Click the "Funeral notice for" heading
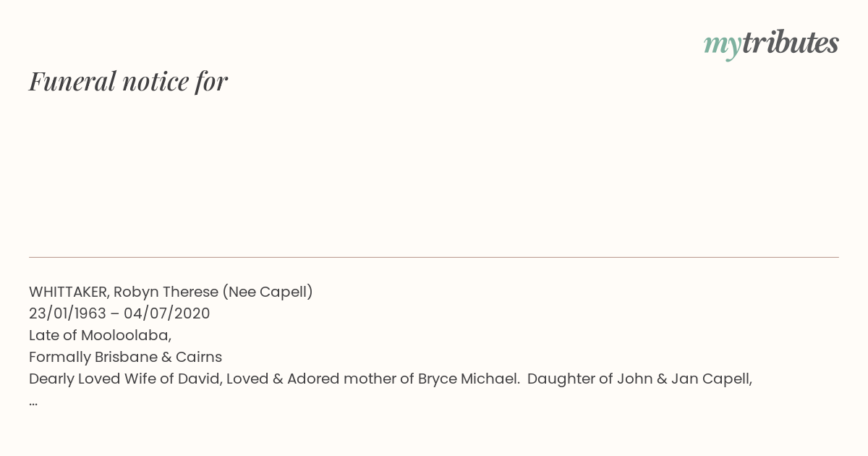 coord(128,81)
